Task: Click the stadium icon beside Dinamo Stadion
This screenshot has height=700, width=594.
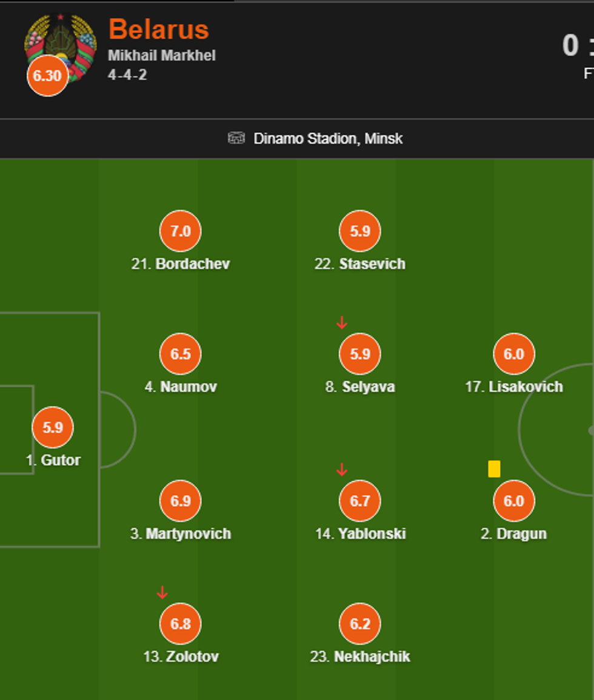Action: click(x=236, y=138)
